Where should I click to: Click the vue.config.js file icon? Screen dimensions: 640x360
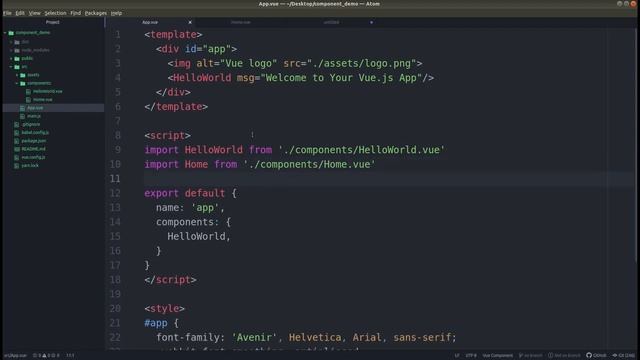click(17, 157)
